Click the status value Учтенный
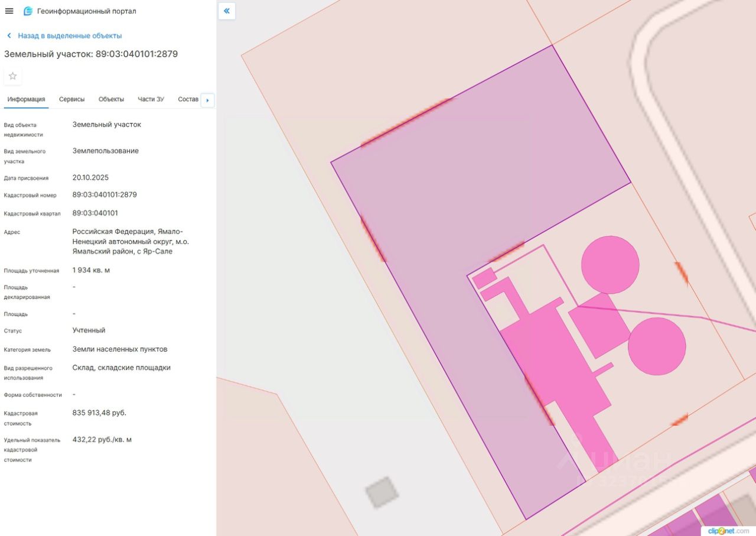 click(x=89, y=330)
